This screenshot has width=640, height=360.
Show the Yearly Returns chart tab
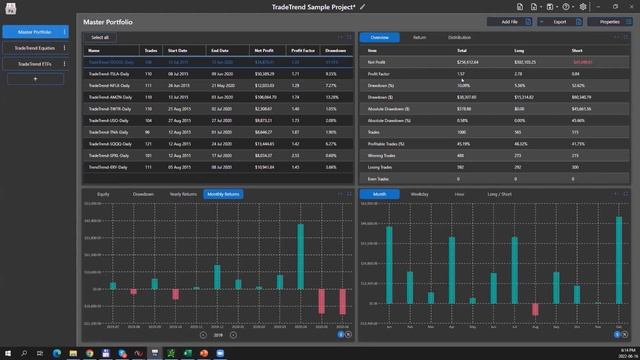(x=183, y=194)
